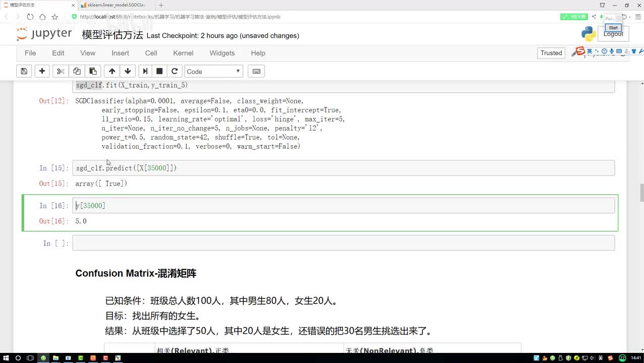Open cell type dropdown showing Code
This screenshot has width=644, height=363.
pyautogui.click(x=213, y=72)
